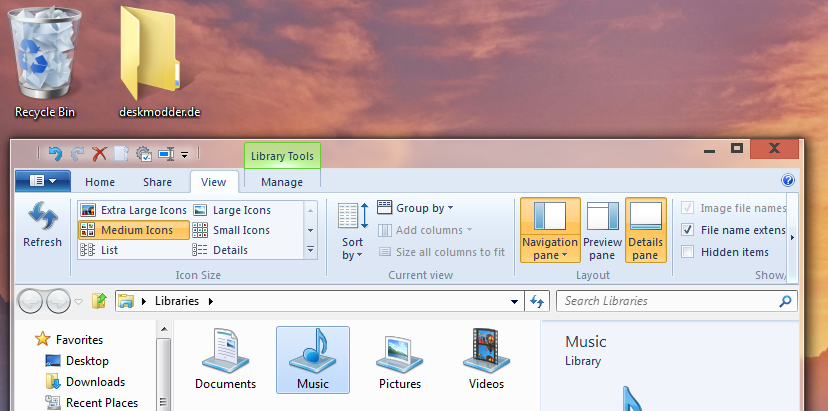This screenshot has width=828, height=411.
Task: Expand the arrow after Libraries in address bar
Action: 211,301
